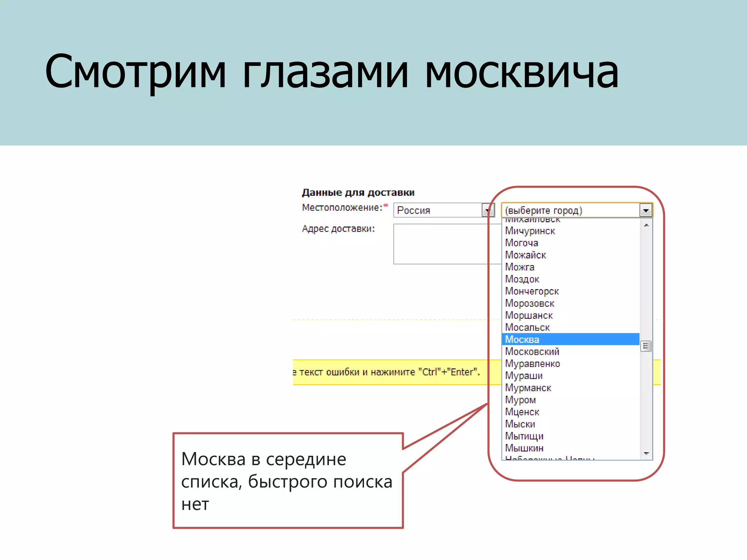Select Московский in the city list
Viewport: 747px width, 560px height.
pyautogui.click(x=571, y=351)
